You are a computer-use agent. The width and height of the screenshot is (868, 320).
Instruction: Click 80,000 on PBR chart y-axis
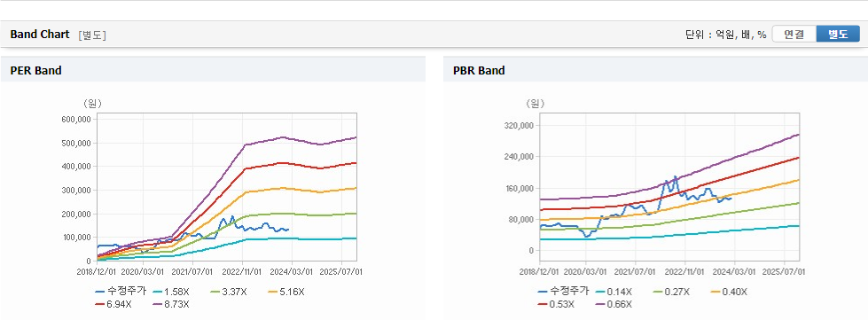click(x=521, y=219)
